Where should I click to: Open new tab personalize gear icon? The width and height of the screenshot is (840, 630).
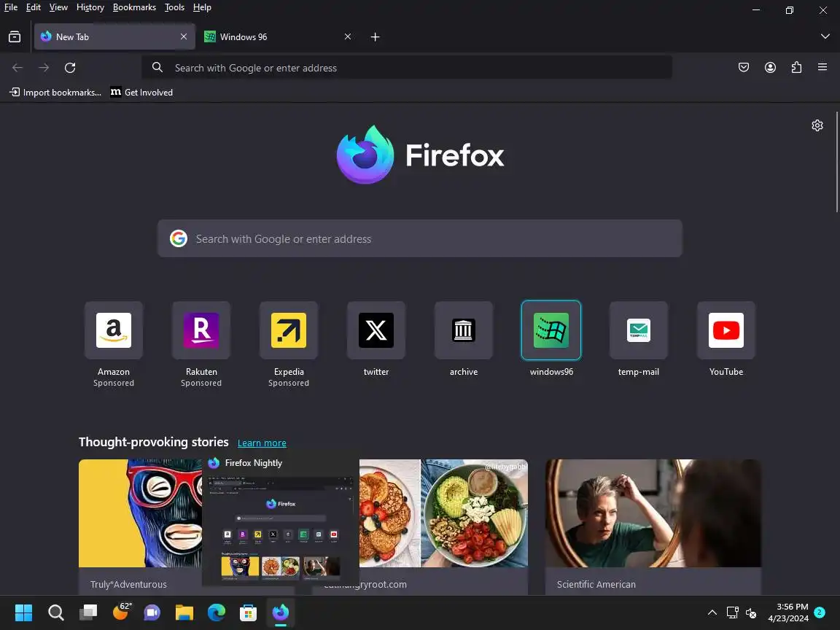tap(817, 125)
